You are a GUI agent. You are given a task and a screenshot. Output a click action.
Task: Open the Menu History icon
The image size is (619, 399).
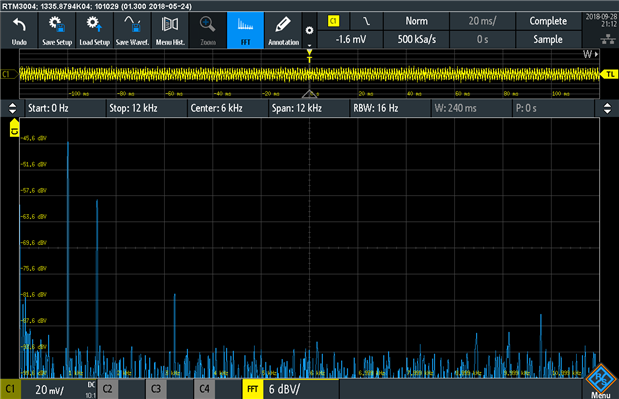170,30
